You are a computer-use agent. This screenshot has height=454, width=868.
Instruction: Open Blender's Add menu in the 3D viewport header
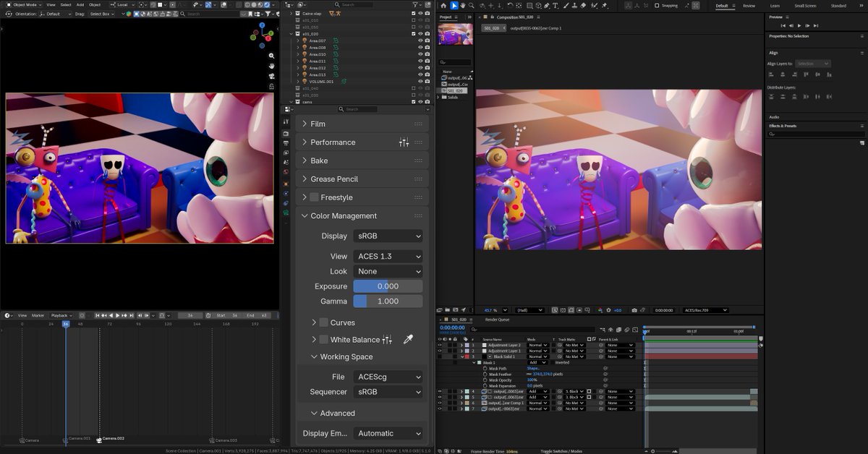pos(80,4)
